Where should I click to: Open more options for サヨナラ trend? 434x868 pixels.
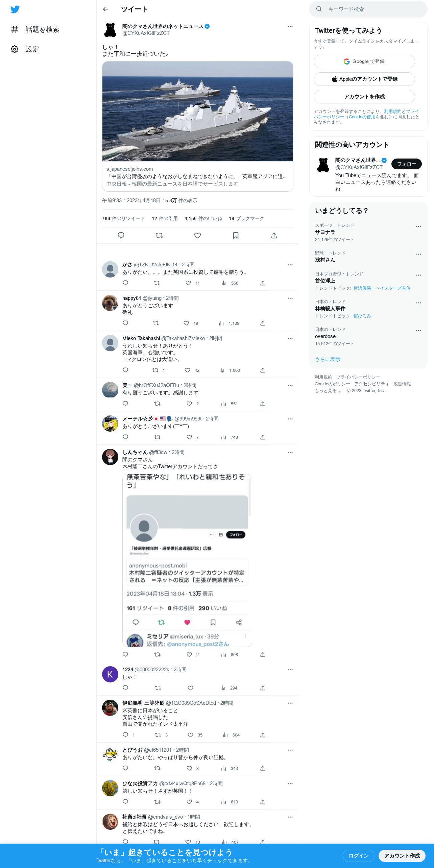[418, 226]
